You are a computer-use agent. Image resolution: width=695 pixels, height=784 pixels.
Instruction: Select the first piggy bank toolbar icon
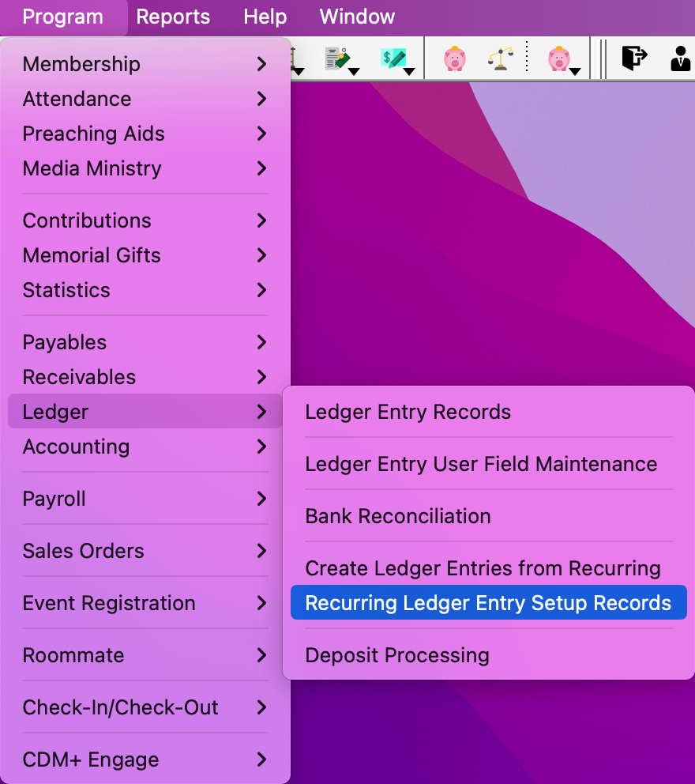pyautogui.click(x=455, y=57)
